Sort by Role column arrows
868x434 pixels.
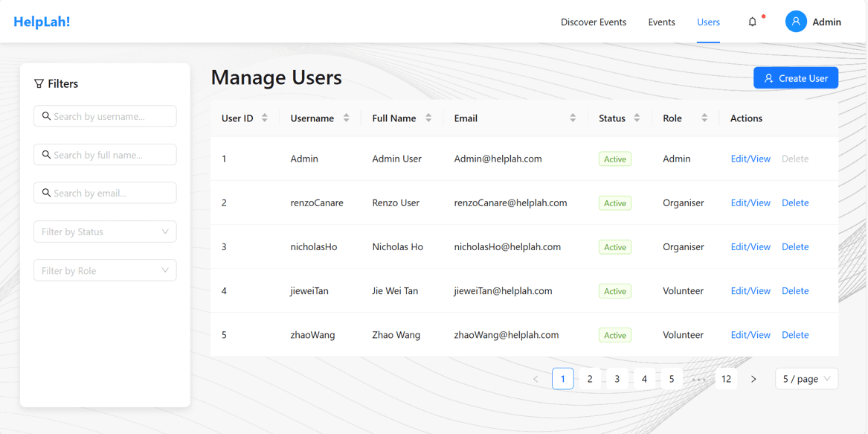click(704, 118)
